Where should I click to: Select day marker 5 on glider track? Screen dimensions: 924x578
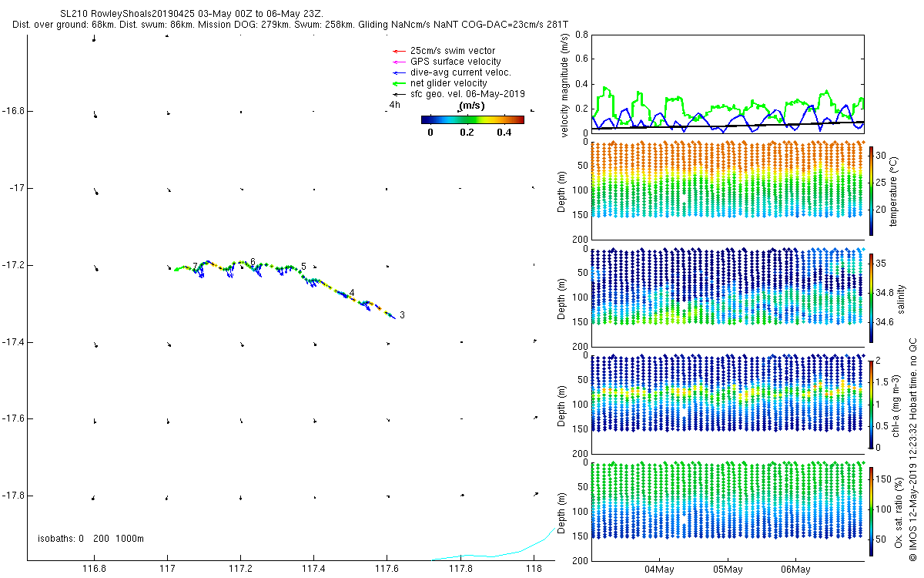(x=303, y=266)
